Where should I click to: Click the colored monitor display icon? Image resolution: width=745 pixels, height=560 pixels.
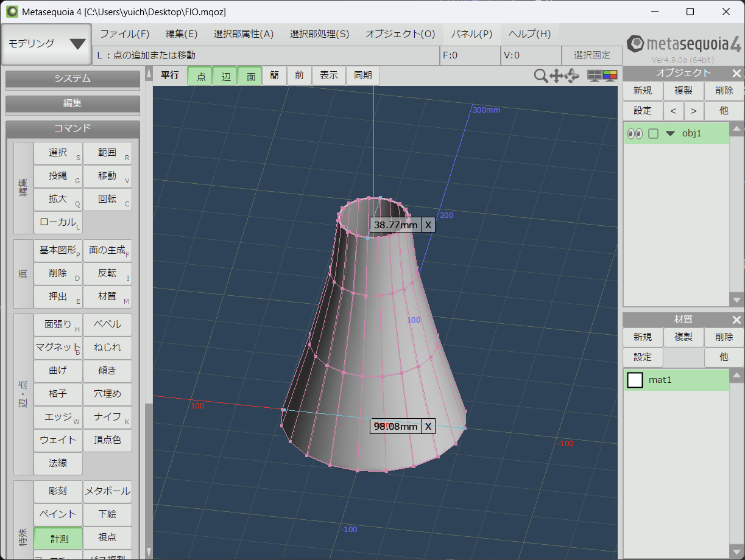610,75
